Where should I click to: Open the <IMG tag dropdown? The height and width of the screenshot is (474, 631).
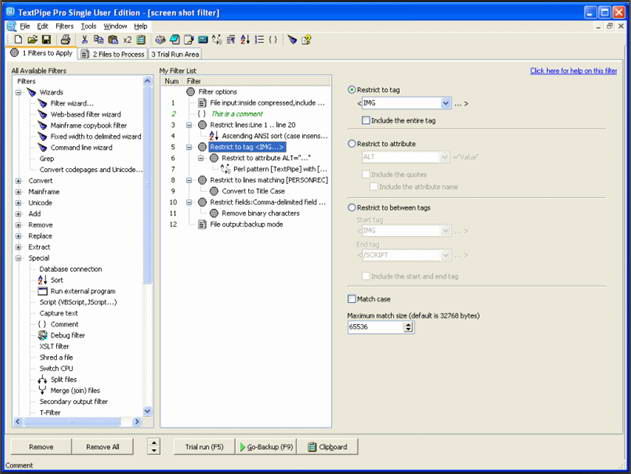[445, 103]
